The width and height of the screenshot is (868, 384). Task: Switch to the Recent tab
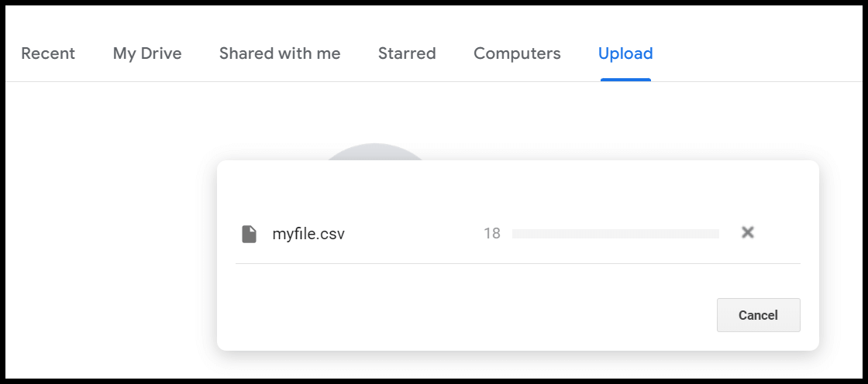(48, 53)
